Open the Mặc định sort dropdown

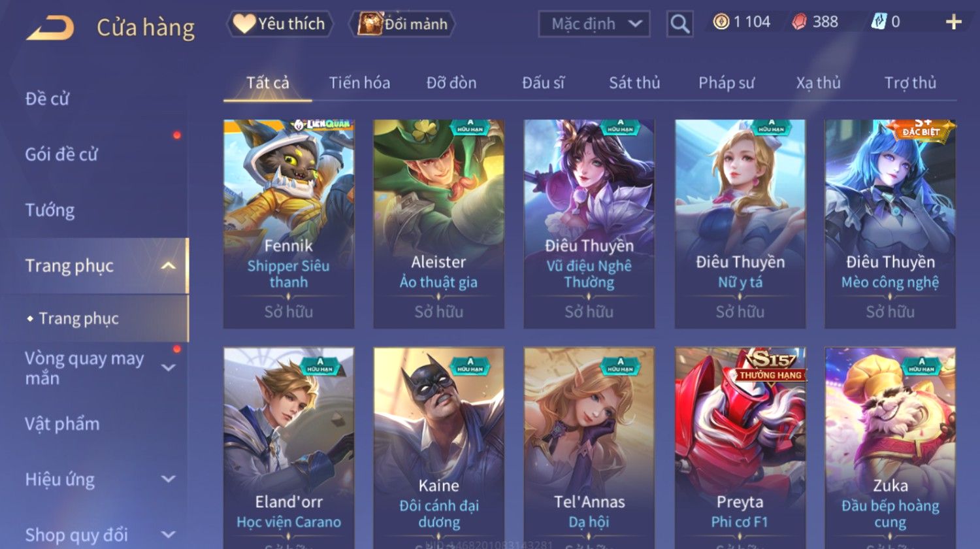[594, 24]
